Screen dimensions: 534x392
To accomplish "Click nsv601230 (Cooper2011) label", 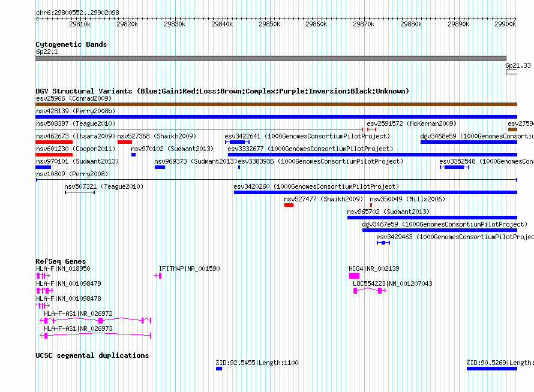I will pyautogui.click(x=76, y=149).
